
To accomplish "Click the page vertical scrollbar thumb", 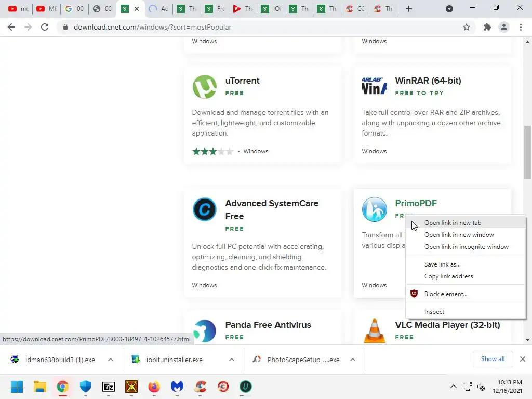I will point(527,152).
